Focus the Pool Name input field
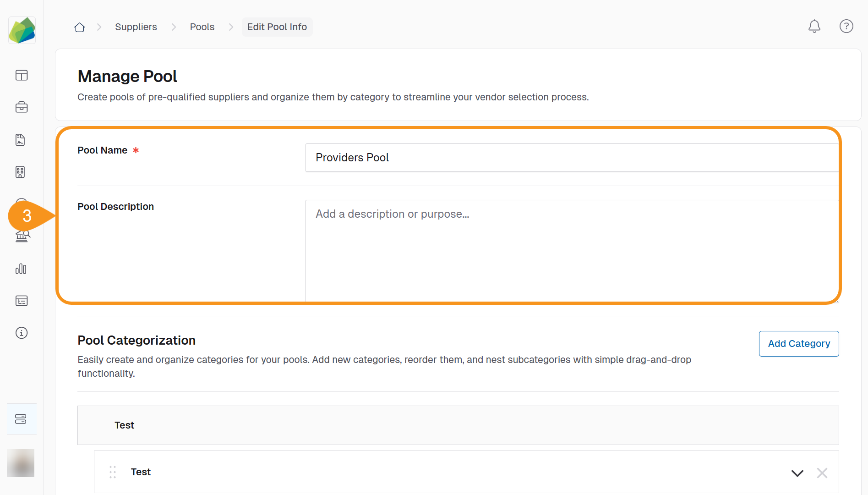The height and width of the screenshot is (495, 868). [x=572, y=158]
